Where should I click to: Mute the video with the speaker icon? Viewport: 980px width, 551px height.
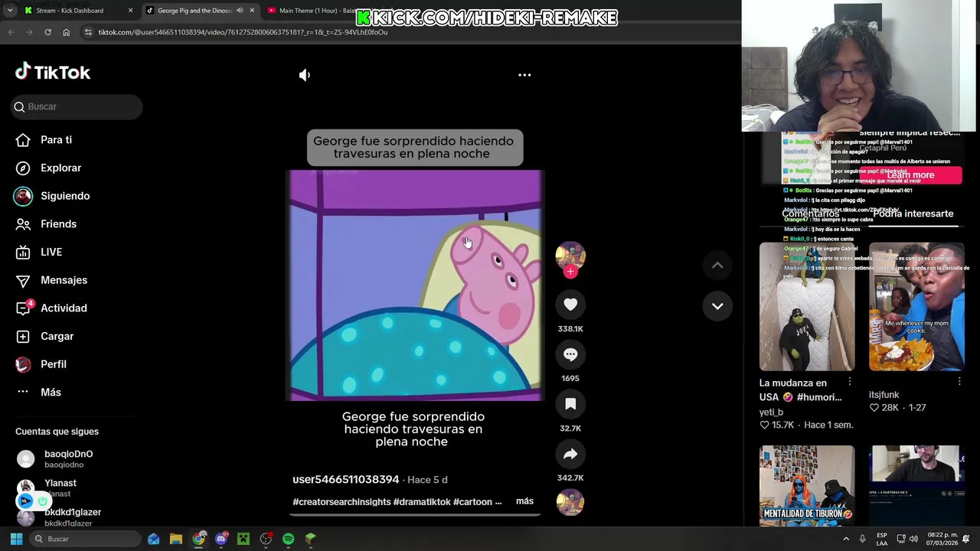305,75
